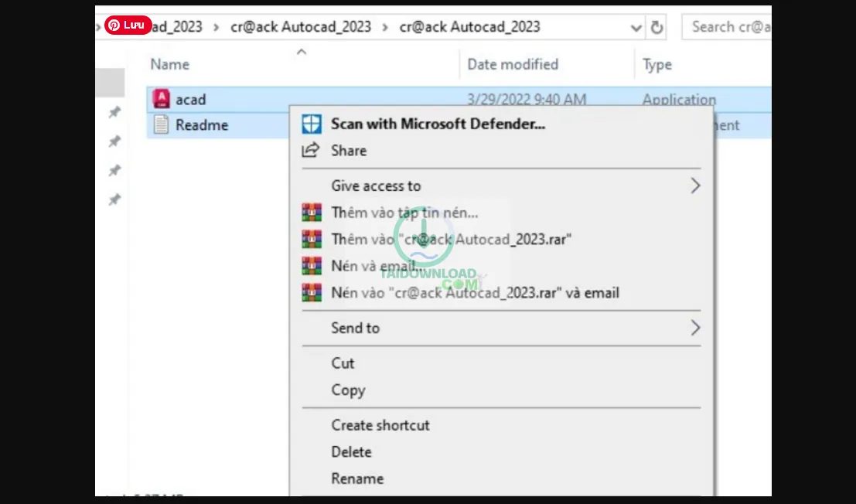Expand the 'Send to' submenu
The height and width of the screenshot is (504, 856).
(x=355, y=328)
